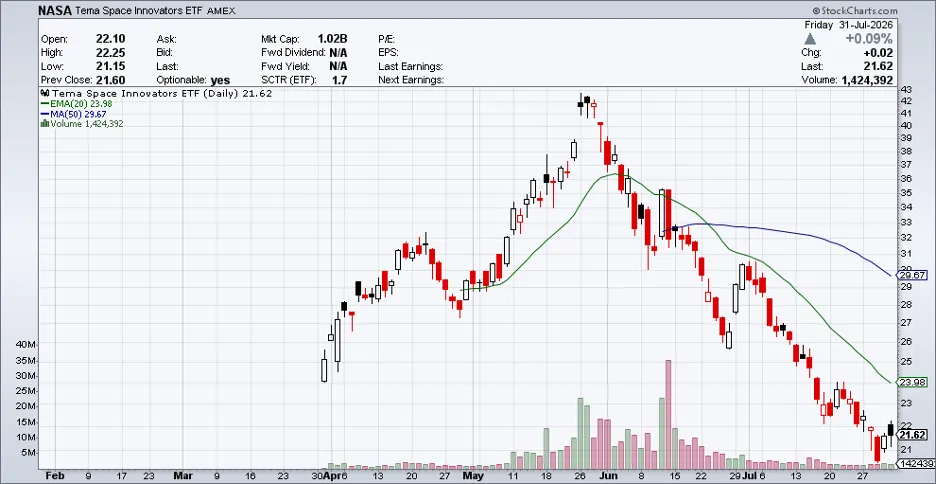
Task: Click the +0.09% percent change text
Action: (x=869, y=39)
